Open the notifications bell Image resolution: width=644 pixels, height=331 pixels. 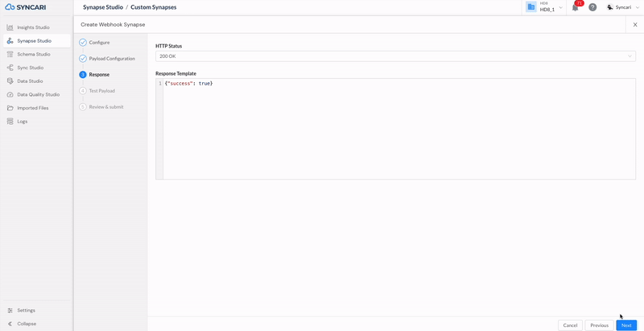click(575, 8)
